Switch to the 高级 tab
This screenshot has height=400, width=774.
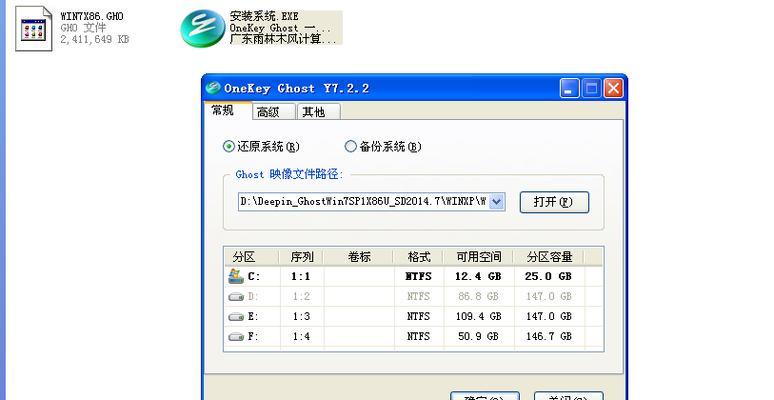point(274,112)
